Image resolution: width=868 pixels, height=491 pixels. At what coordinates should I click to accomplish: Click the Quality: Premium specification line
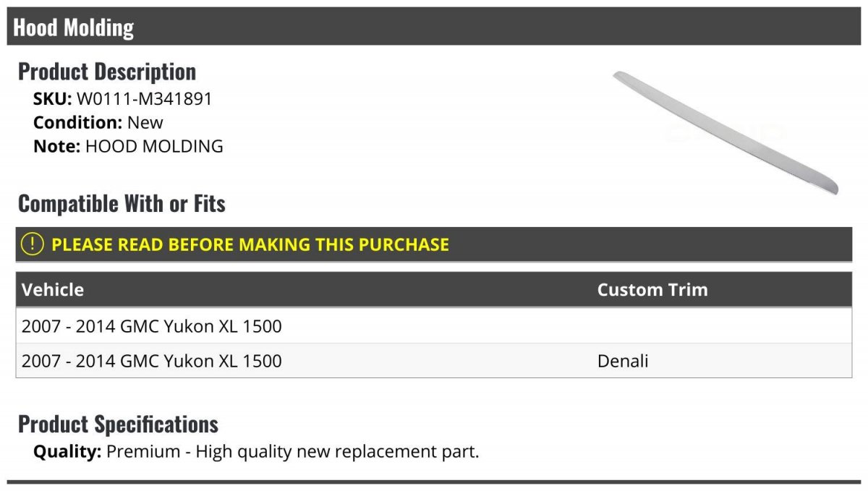256,452
